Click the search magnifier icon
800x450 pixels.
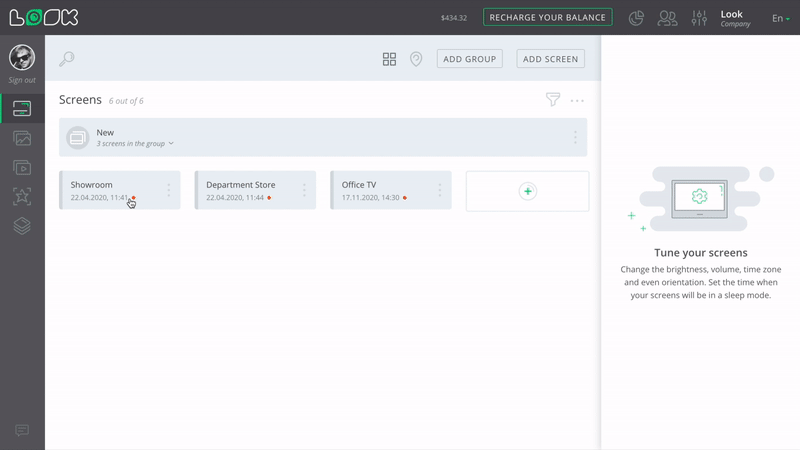tap(67, 59)
